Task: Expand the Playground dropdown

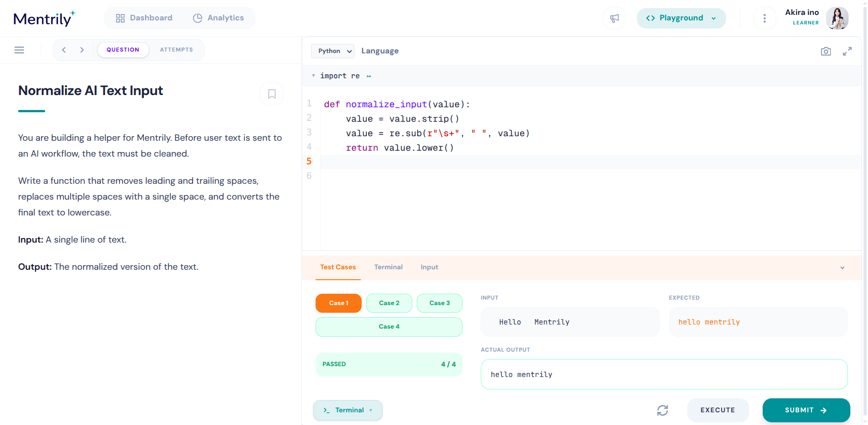Action: click(681, 18)
